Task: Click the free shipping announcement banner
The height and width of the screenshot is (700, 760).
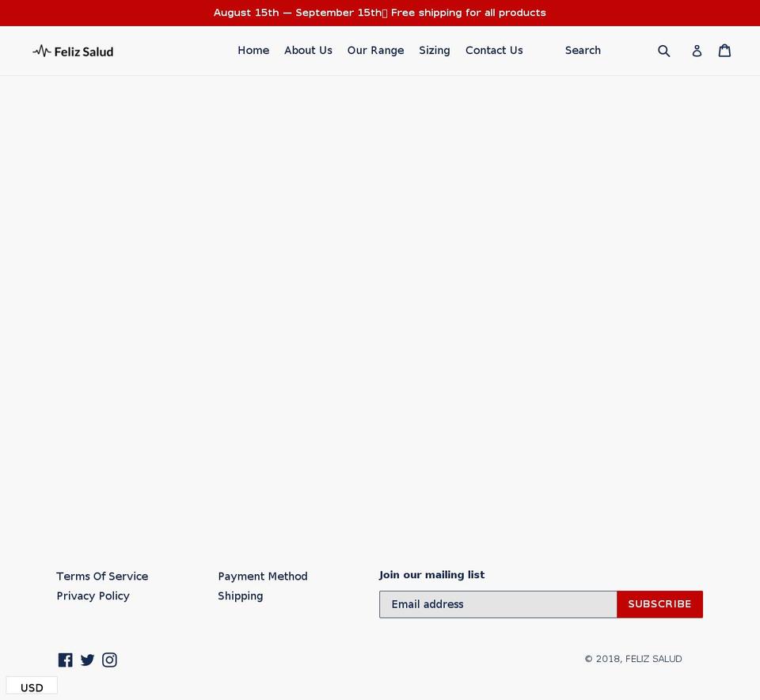Action: point(380,13)
